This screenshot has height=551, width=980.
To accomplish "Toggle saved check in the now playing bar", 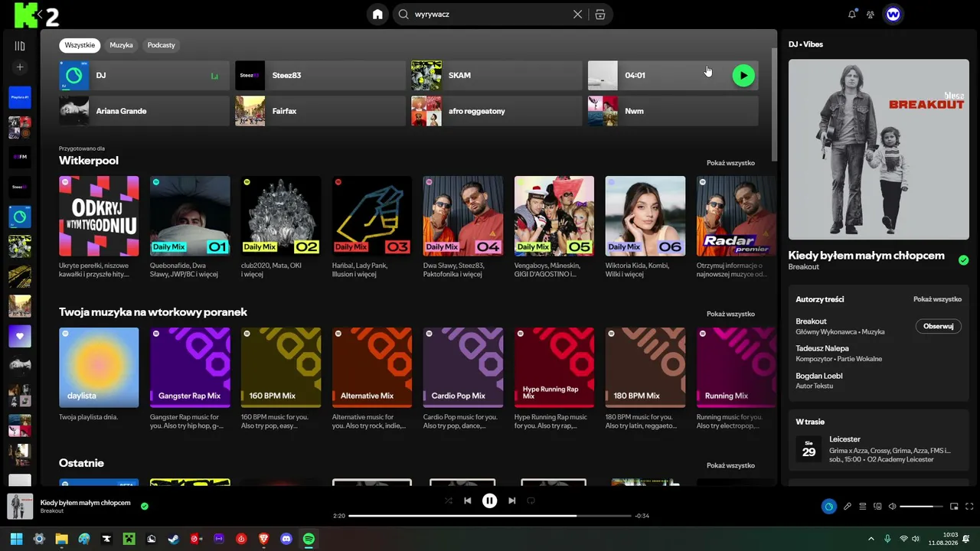I will (144, 506).
